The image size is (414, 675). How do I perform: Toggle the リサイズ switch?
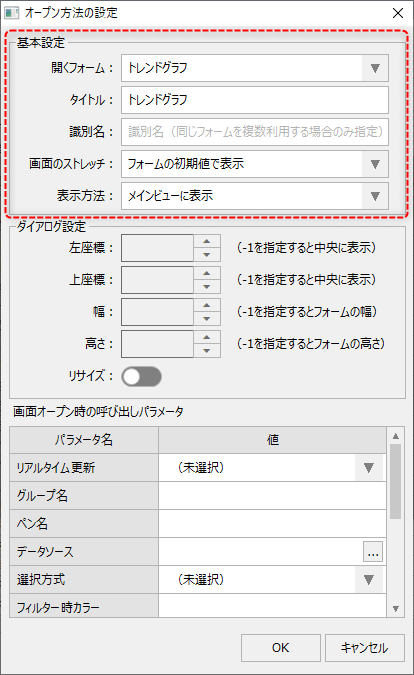point(142,377)
